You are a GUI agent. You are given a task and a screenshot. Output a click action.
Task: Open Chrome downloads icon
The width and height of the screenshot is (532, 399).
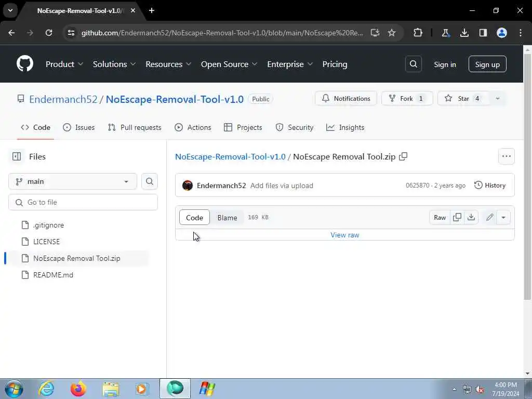(x=464, y=33)
